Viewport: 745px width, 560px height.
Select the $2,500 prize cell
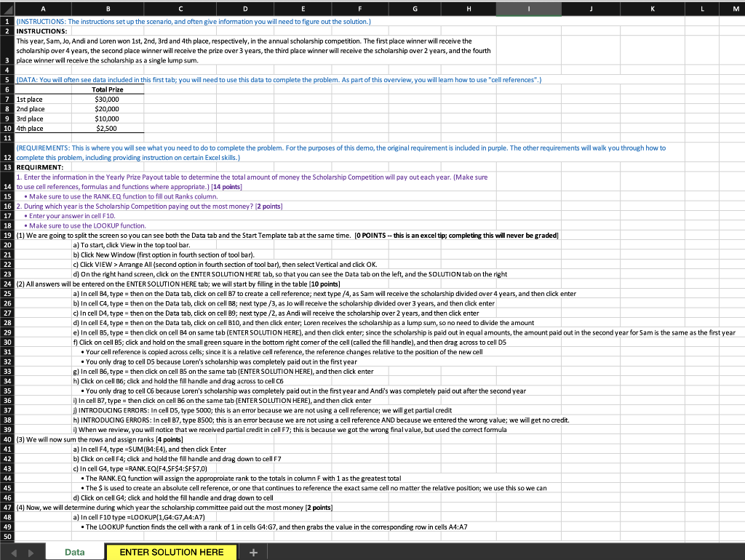pos(108,128)
